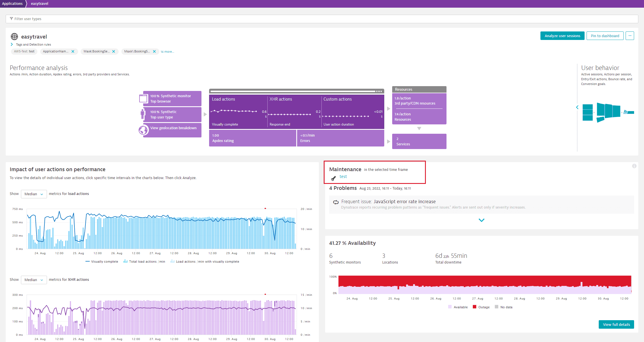Screen dimensions: 644x342
Task: Remove the Maxk:BookingSe... tag
Action: click(x=113, y=51)
